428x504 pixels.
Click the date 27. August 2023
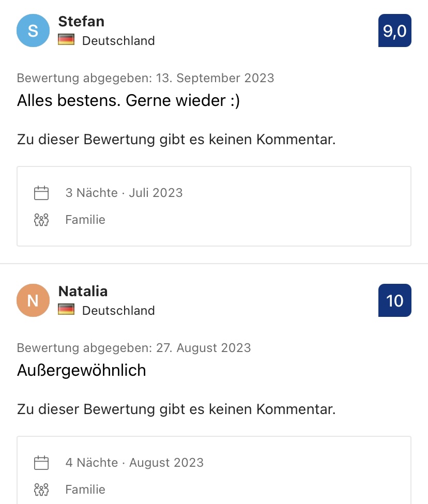[x=203, y=348]
